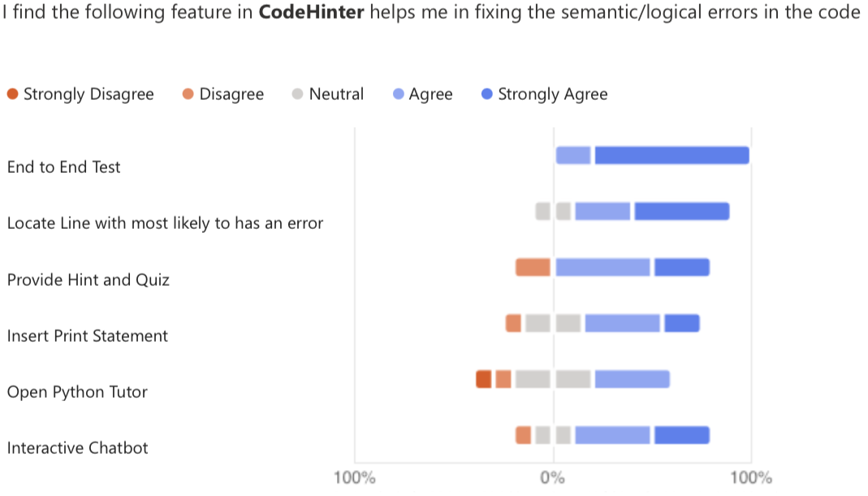Click the Agree bar for Open Python Tutor
The image size is (868, 496).
pyautogui.click(x=632, y=379)
